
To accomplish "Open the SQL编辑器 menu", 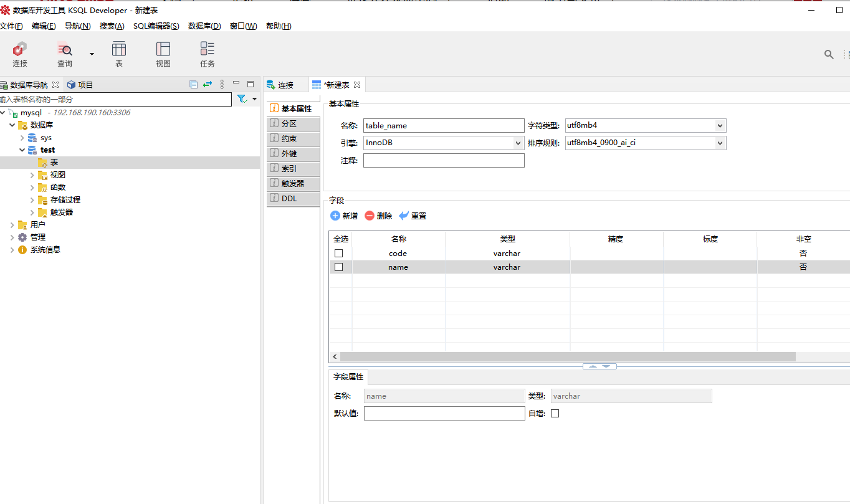I will tap(156, 26).
